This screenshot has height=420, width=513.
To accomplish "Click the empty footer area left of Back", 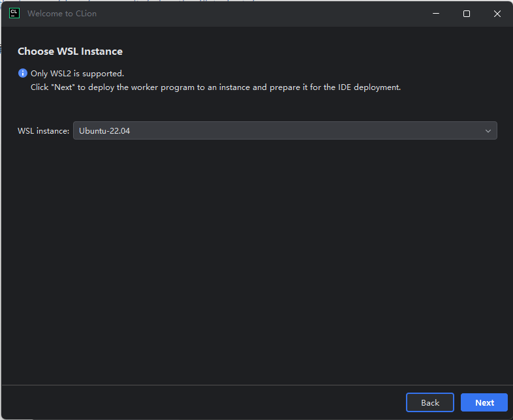I will click(x=196, y=402).
